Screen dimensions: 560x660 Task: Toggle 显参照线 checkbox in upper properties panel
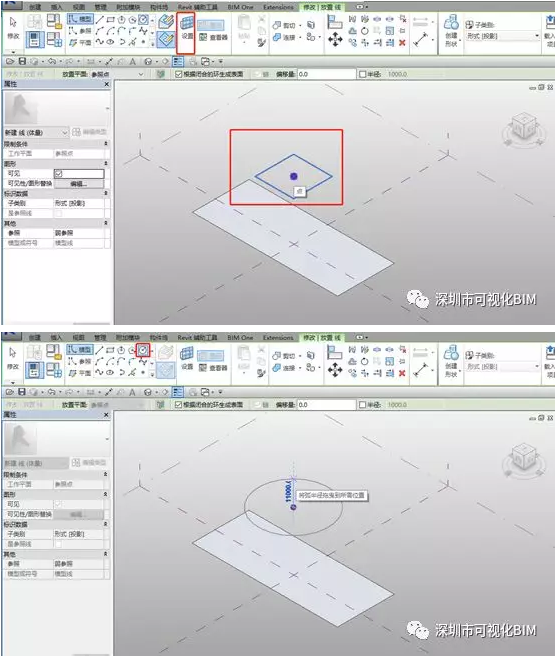pos(59,213)
